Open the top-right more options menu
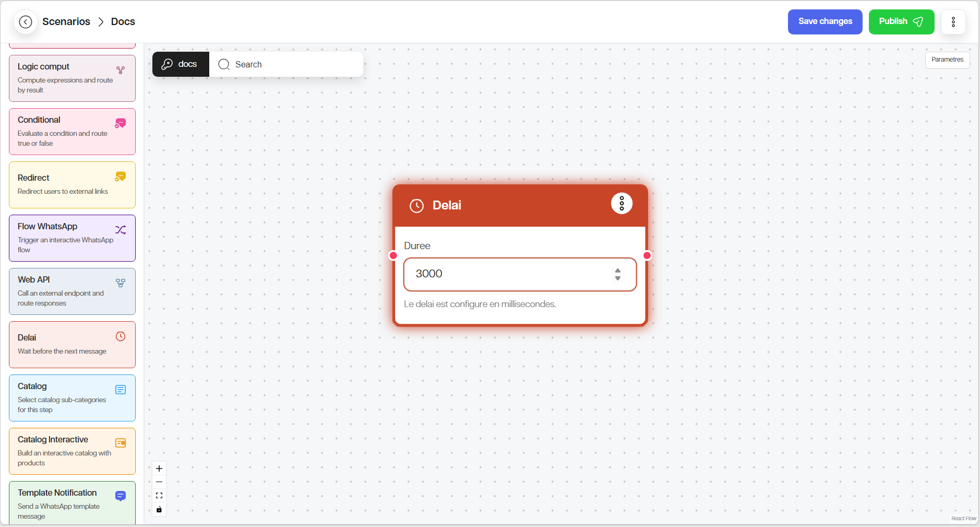The width and height of the screenshot is (980, 527). click(x=953, y=22)
